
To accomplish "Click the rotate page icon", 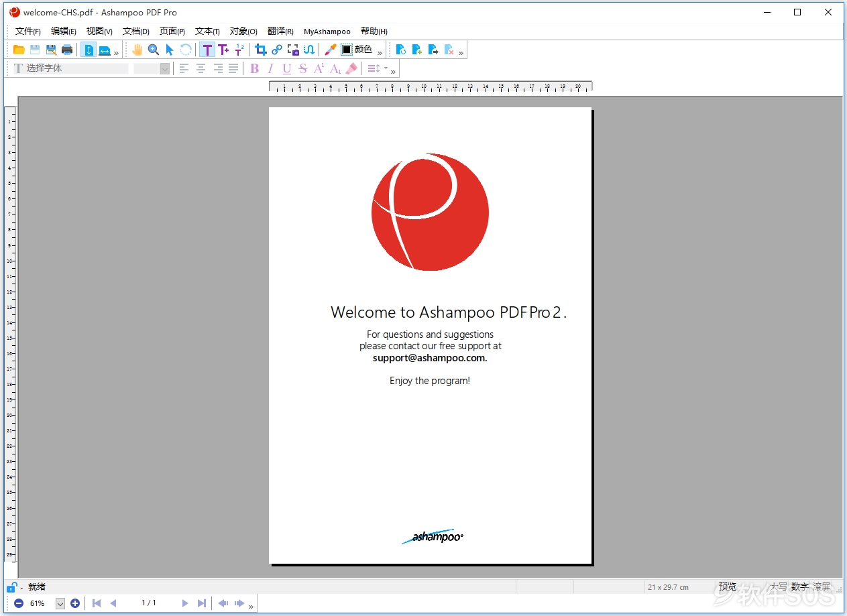I will point(400,50).
